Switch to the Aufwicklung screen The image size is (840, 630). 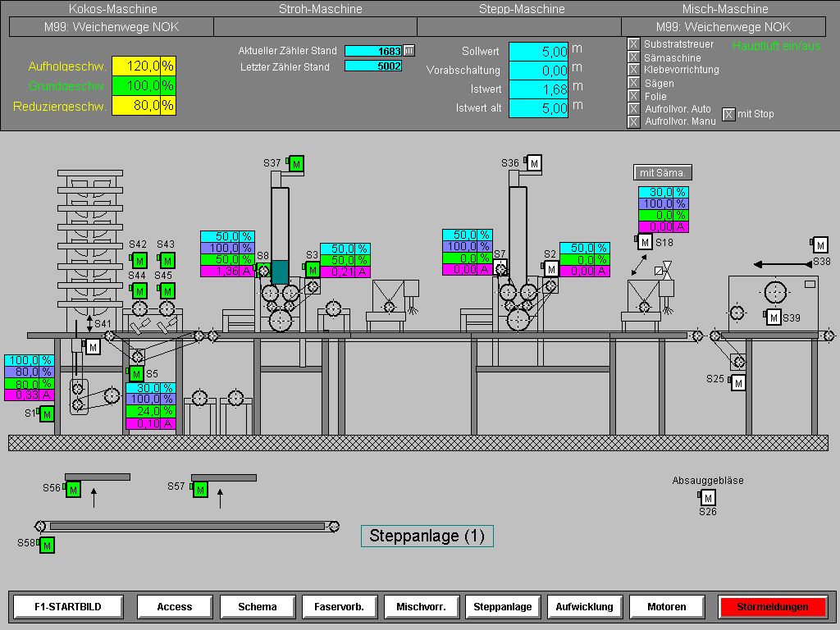(584, 607)
